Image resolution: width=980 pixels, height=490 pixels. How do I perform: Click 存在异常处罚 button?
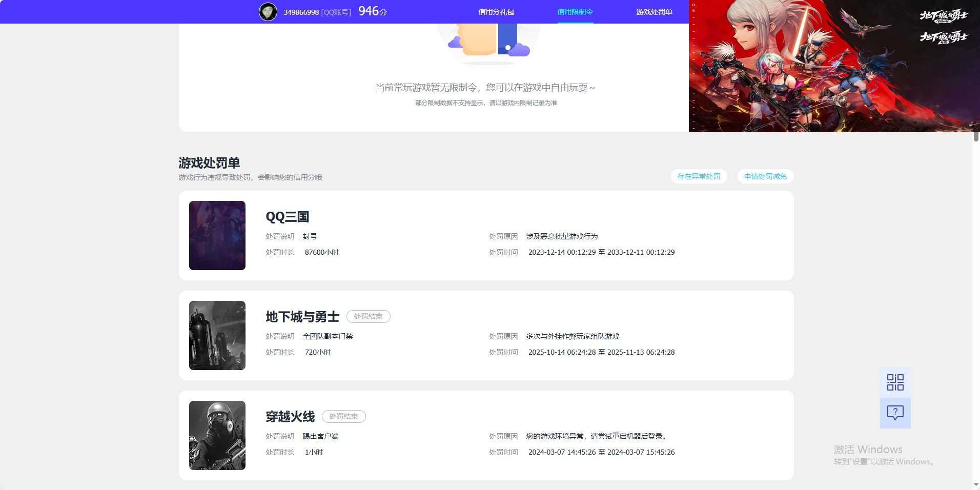coord(699,176)
